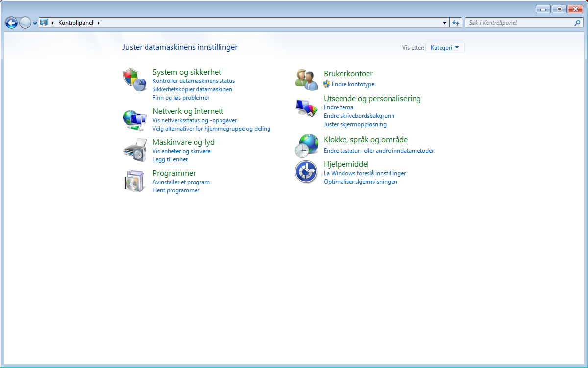Click Optimaliser skjermvisningen link
This screenshot has width=588, height=368.
(x=361, y=182)
